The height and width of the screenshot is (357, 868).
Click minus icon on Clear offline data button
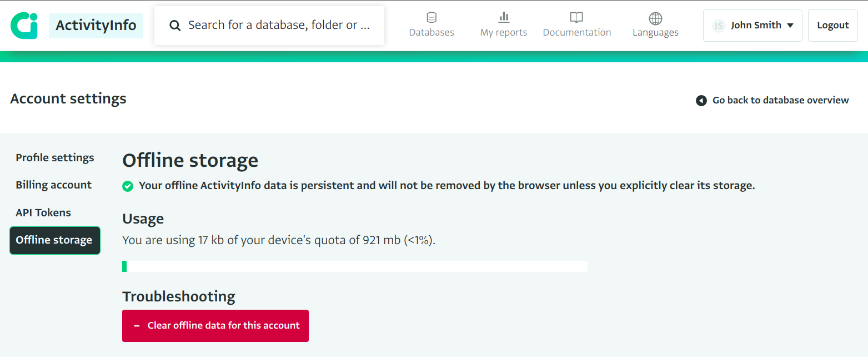[137, 326]
